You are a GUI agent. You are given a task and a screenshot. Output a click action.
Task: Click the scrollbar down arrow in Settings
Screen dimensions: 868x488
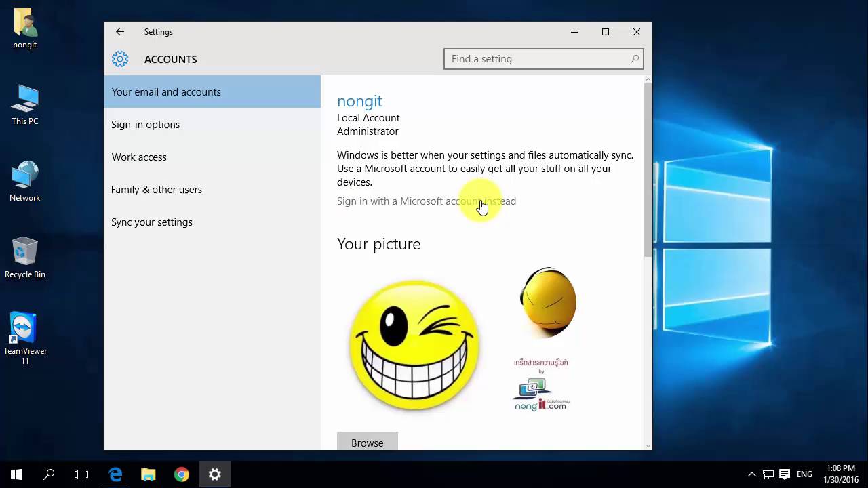[648, 445]
